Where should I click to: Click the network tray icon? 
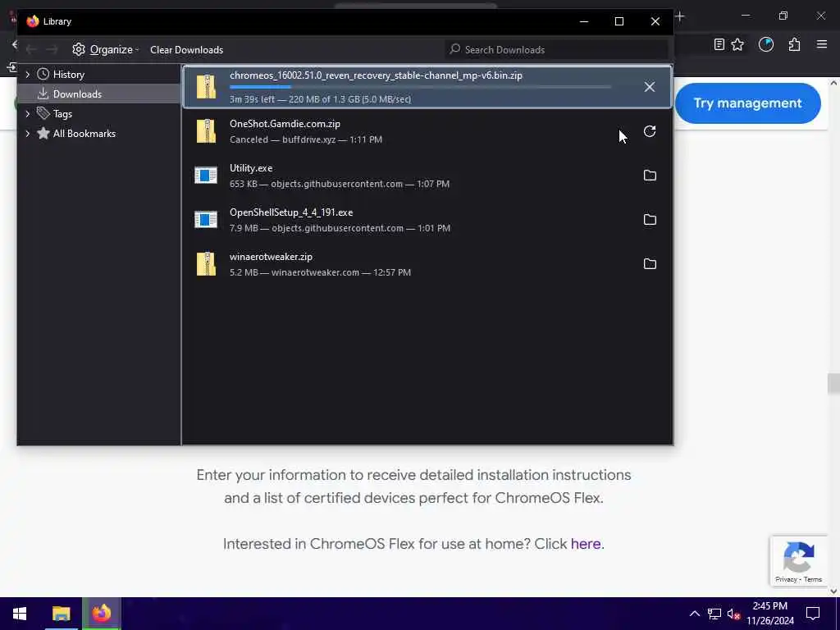tap(714, 614)
